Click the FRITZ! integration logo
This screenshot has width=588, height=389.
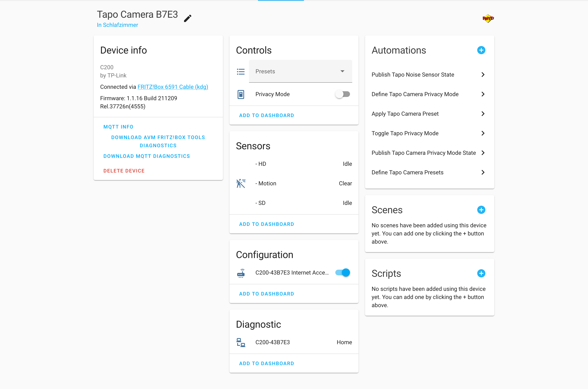pos(488,18)
